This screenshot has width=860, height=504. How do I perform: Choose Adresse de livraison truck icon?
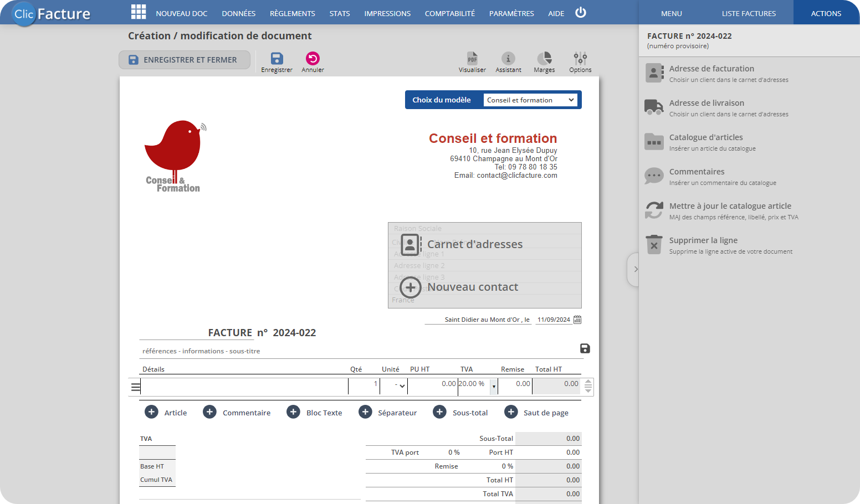point(654,107)
